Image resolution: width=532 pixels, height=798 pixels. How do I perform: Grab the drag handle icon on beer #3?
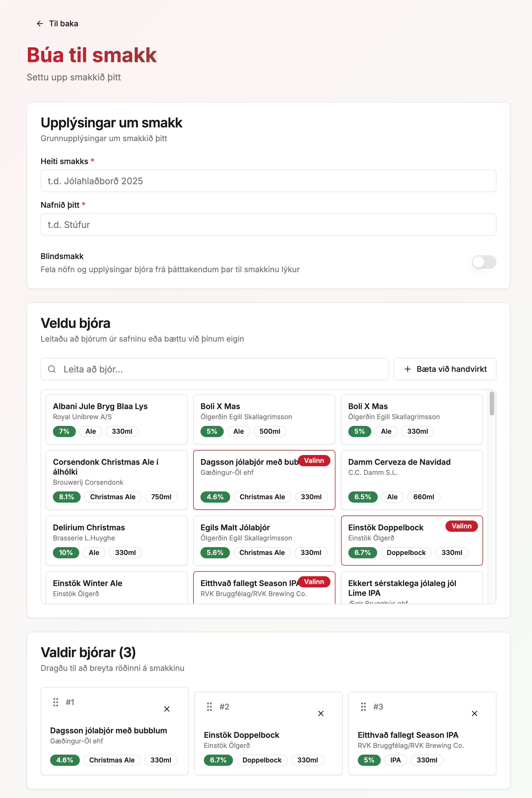(363, 707)
